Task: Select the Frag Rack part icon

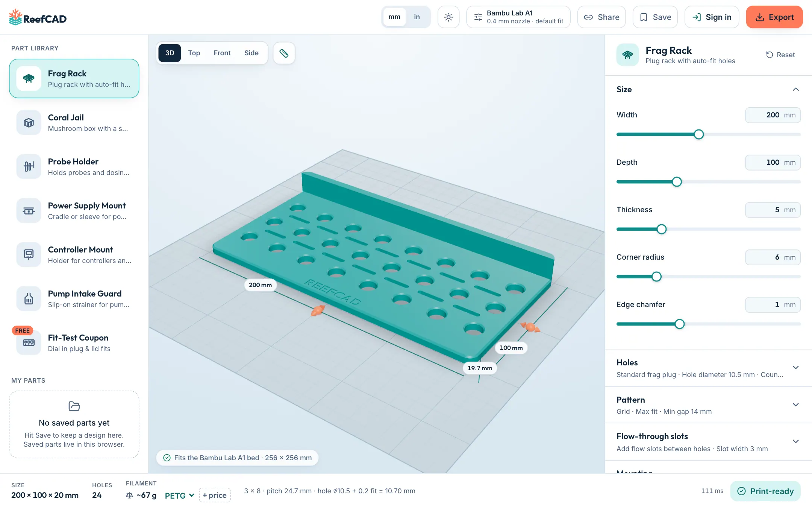Action: coord(29,78)
